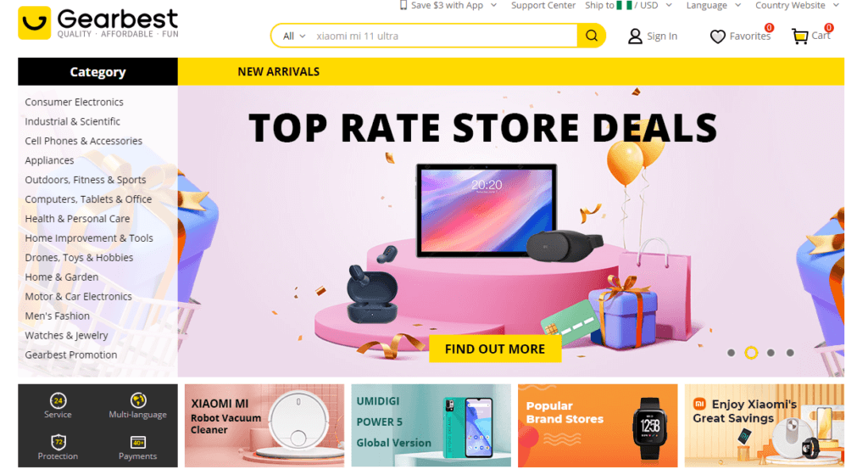Screen dimensions: 868x475
Task: Click the 72 Protection shield icon
Action: [x=58, y=442]
